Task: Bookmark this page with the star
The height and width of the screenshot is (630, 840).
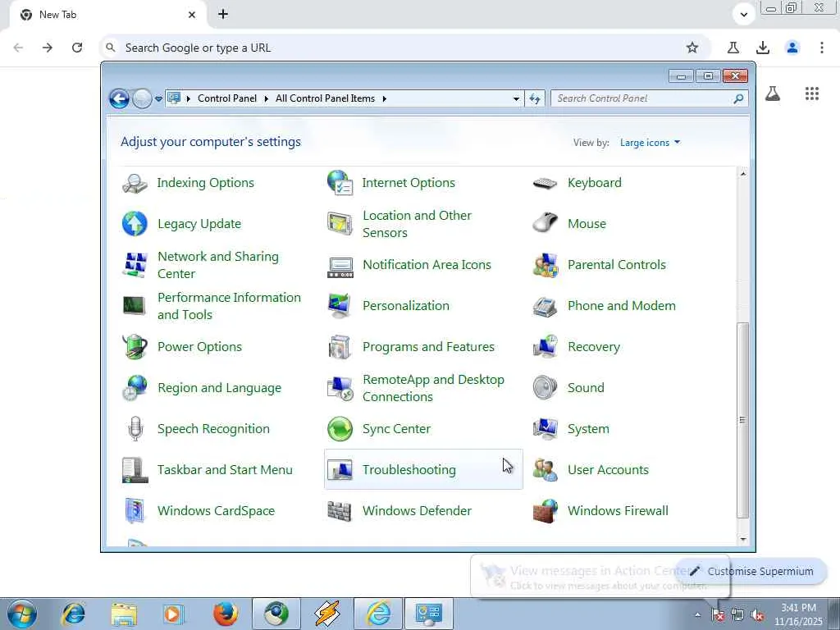Action: 692,48
